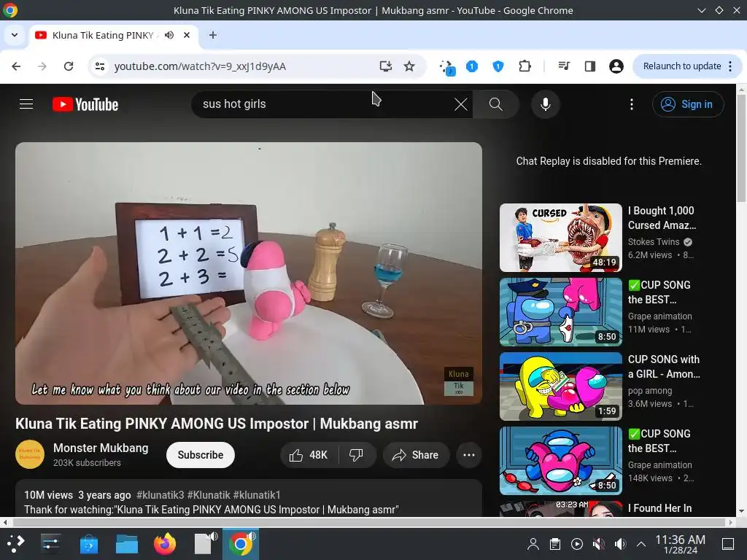Open the application launcher in the taskbar
Screen dimensions: 747x560
tap(15, 544)
